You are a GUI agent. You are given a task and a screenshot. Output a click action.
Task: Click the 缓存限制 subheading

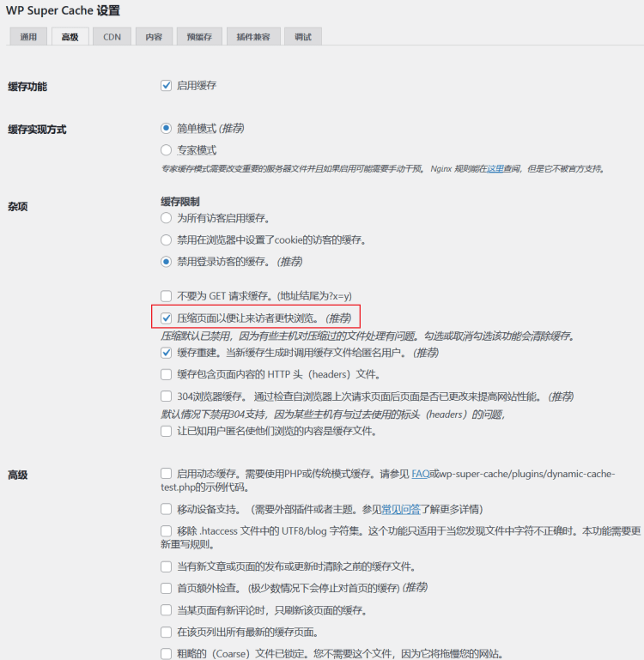[179, 202]
